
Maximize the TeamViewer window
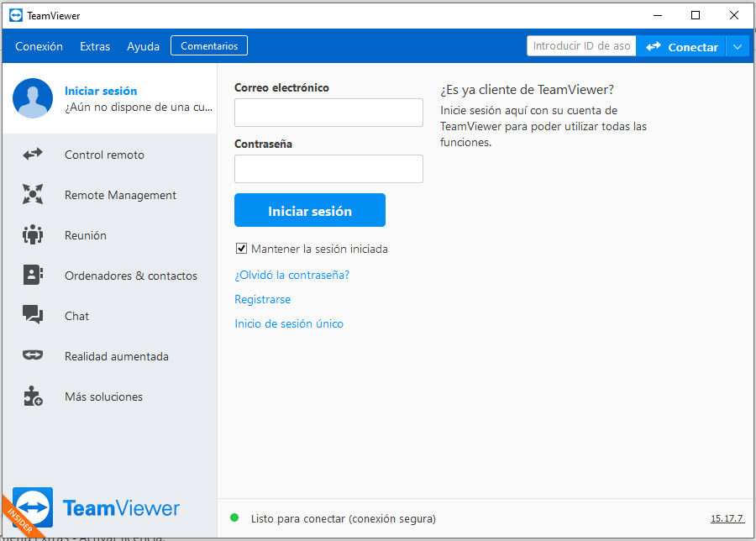[696, 15]
